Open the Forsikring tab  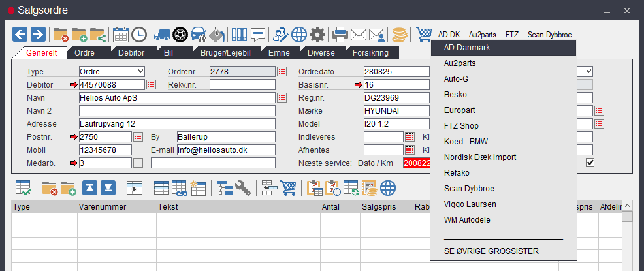370,52
